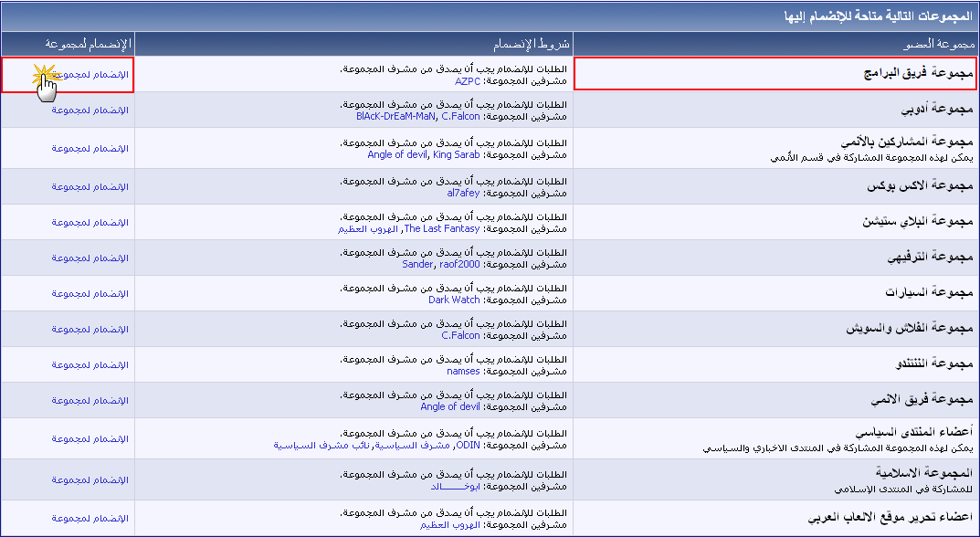Screen dimensions: 980x537
Task: Click The Last Fantasy moderator link
Action: pyautogui.click(x=442, y=229)
